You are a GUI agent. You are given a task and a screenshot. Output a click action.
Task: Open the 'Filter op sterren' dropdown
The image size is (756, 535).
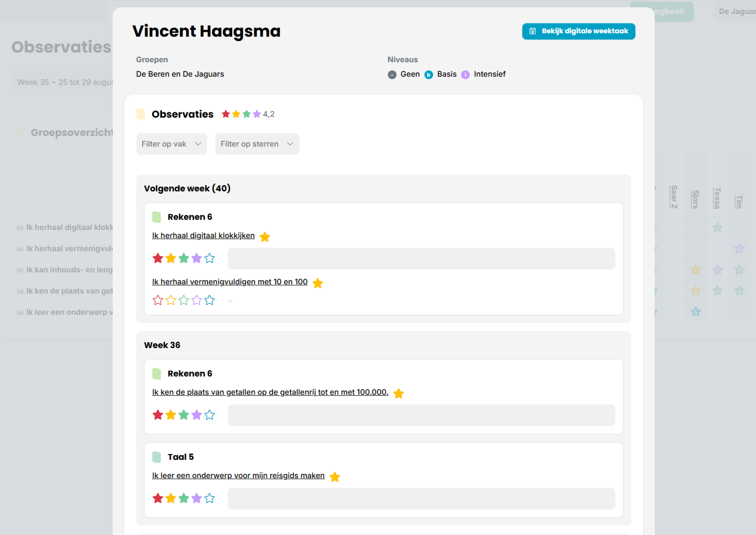click(257, 144)
